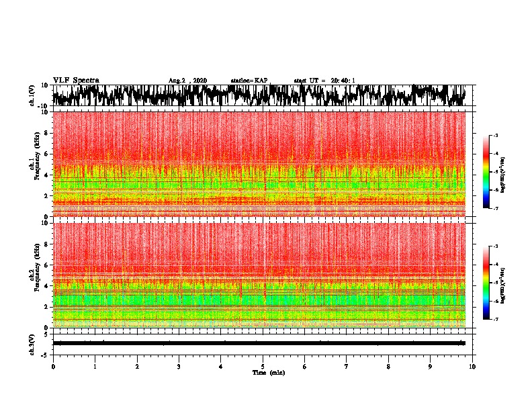This screenshot has width=532, height=411.
Task: Select the "Aug.2 , 2020" date label
Action: click(187, 81)
